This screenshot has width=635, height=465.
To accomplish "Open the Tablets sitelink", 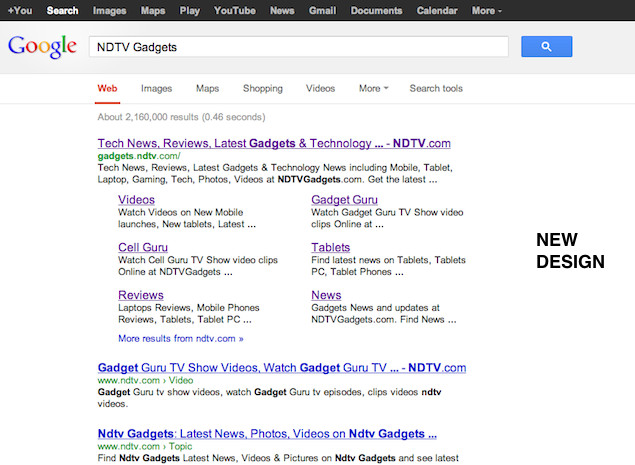I will [330, 247].
